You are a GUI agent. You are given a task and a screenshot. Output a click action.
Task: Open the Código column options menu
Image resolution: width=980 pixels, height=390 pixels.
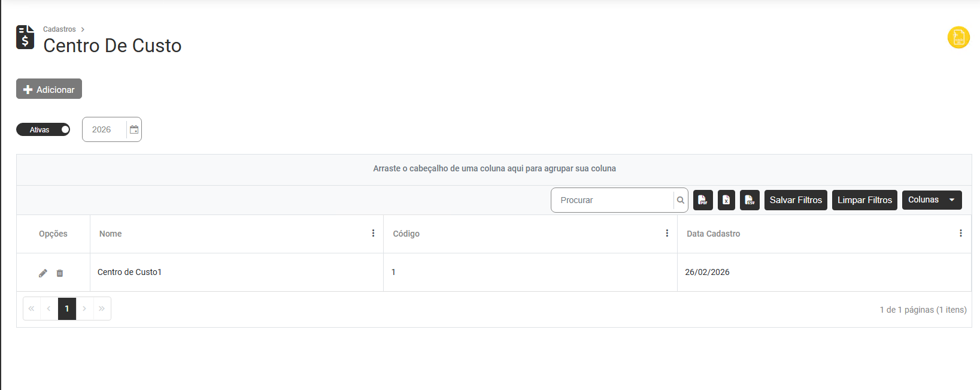[x=667, y=234]
